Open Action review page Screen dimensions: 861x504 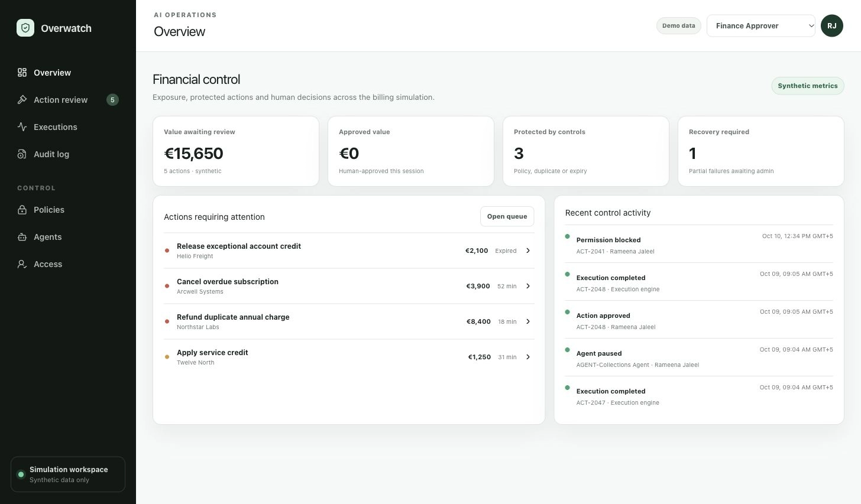coord(68,100)
